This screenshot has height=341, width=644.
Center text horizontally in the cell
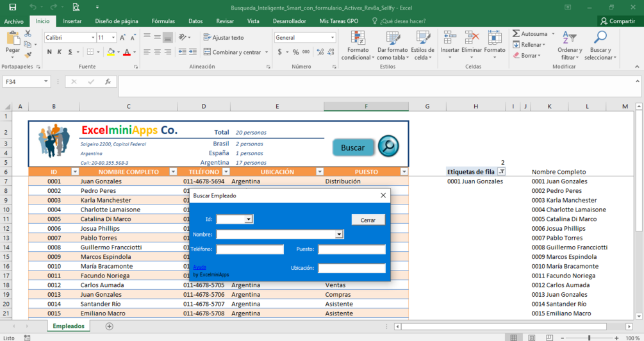tap(157, 52)
